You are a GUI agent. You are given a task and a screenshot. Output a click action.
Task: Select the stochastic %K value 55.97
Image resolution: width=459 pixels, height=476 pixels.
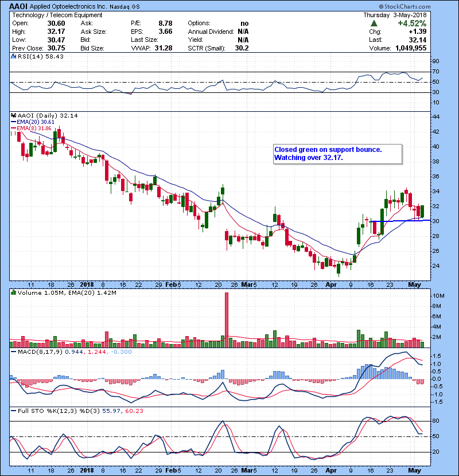point(110,411)
